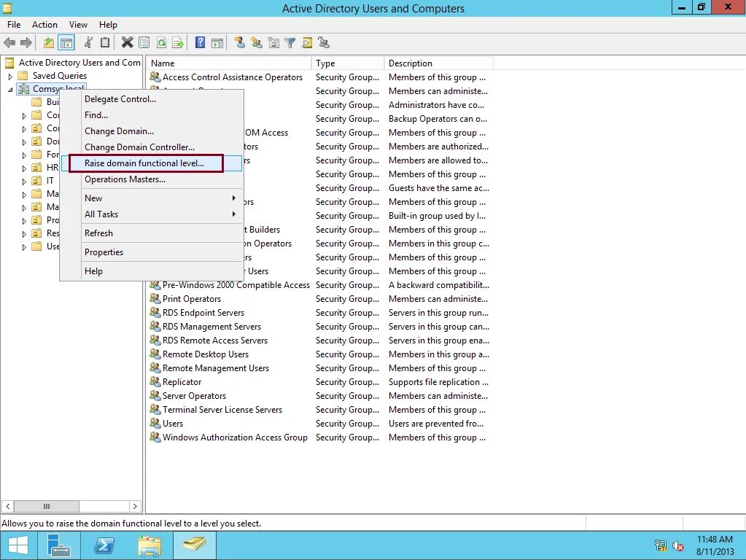Image resolution: width=746 pixels, height=560 pixels.
Task: Click the Back arrow toolbar icon
Action: (9, 43)
